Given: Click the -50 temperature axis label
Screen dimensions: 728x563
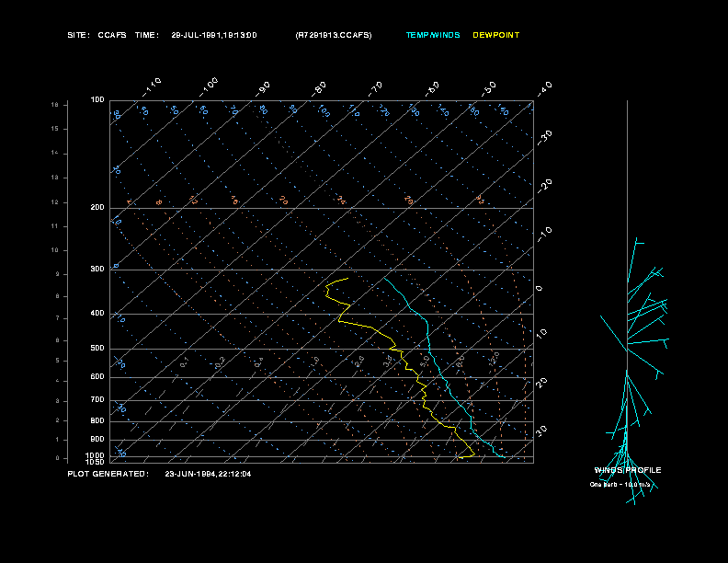Looking at the screenshot, I should tap(488, 89).
